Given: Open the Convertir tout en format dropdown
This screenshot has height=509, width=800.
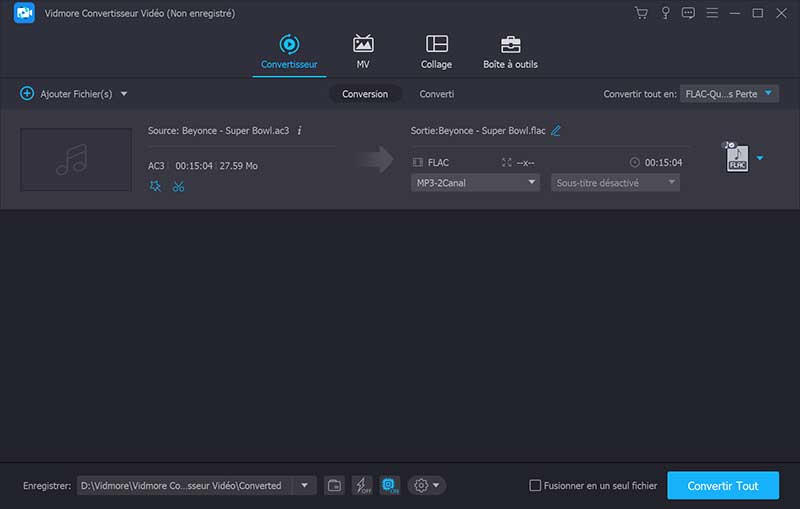Looking at the screenshot, I should pos(729,93).
